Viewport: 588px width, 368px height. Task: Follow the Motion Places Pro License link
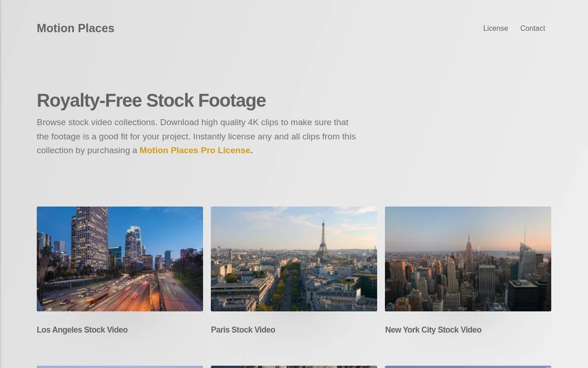point(195,150)
